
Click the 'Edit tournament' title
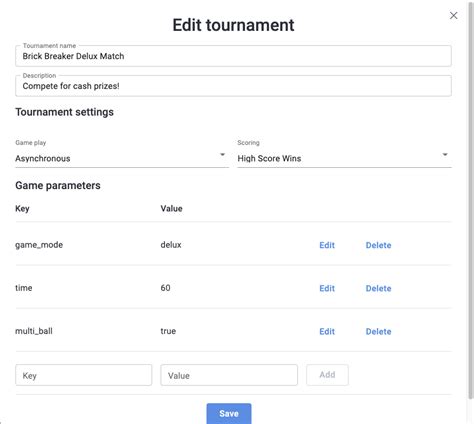(x=233, y=25)
